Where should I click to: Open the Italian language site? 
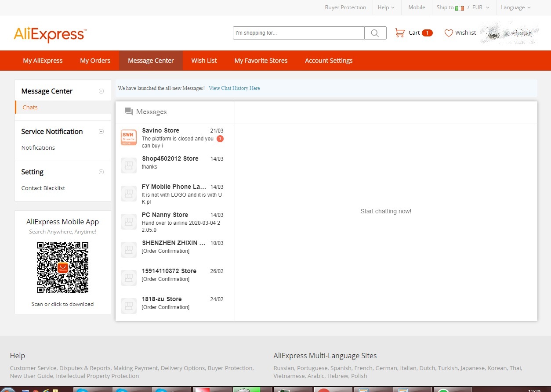coord(409,368)
